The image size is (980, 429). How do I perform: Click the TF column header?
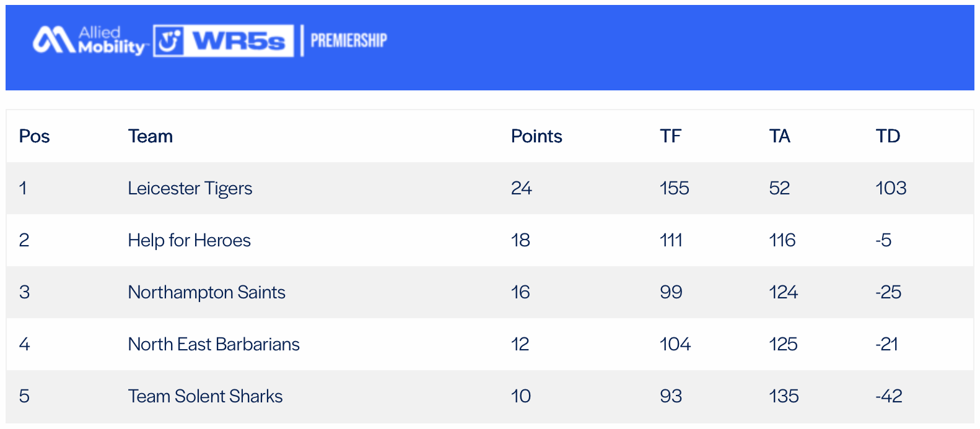(671, 136)
